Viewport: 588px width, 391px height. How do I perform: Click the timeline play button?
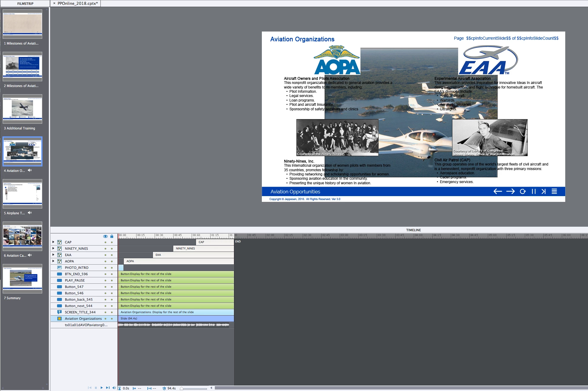point(102,388)
